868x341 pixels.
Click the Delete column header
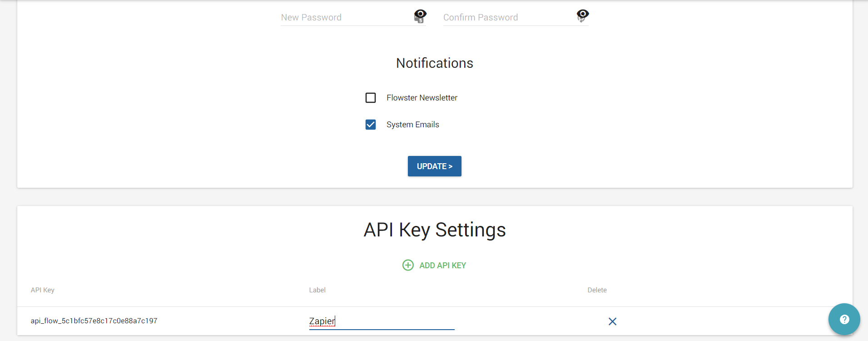tap(597, 290)
